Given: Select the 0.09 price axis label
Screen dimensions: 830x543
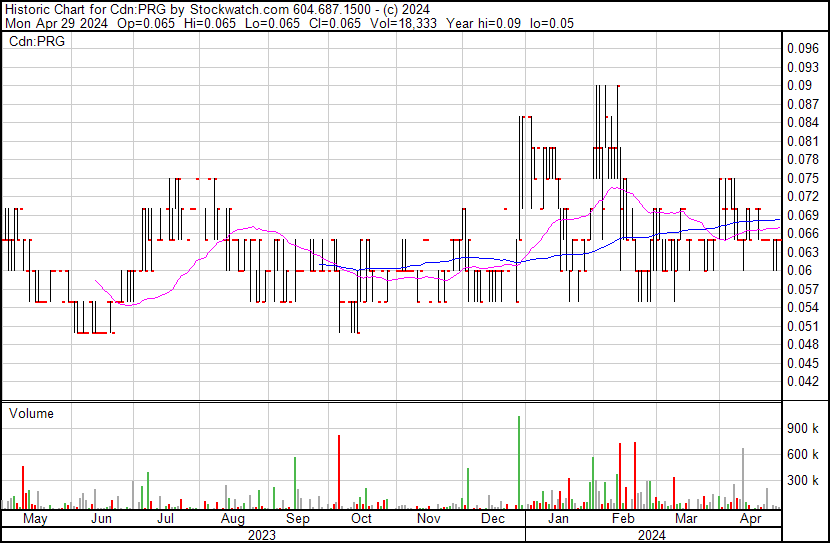Looking at the screenshot, I should [x=799, y=85].
